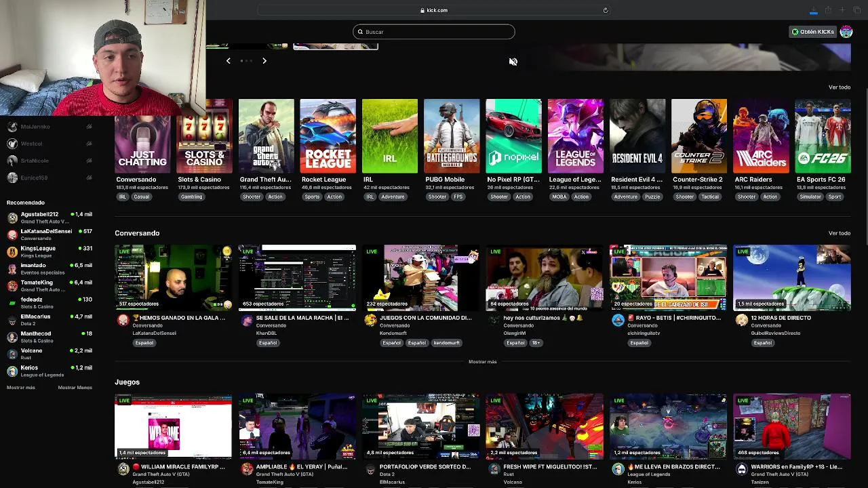
Task: Open Agustabell212 avatar in Recomendado list
Action: click(12, 218)
